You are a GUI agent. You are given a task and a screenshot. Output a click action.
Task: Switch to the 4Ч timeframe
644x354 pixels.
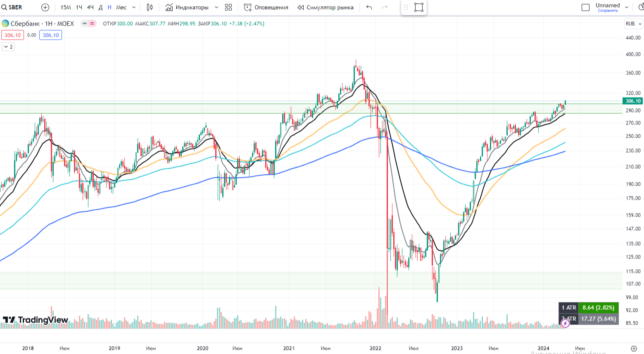point(90,7)
